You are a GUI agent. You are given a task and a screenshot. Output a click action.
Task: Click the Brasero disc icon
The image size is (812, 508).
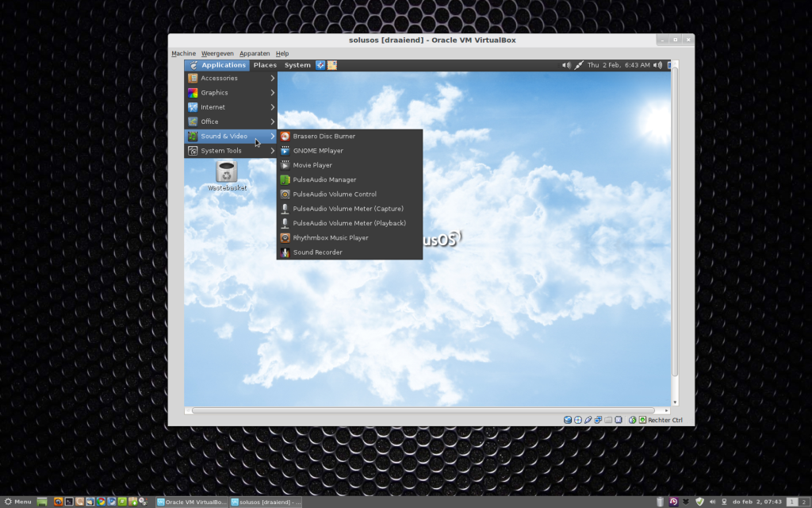pos(285,137)
